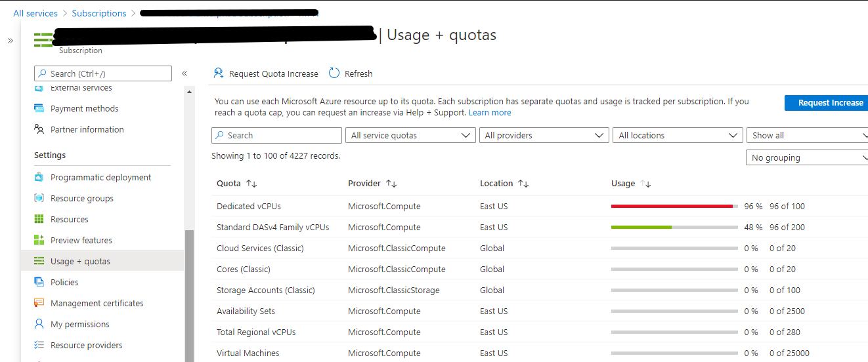The height and width of the screenshot is (362, 868).
Task: Click the Request Quota Increase icon
Action: coord(218,73)
